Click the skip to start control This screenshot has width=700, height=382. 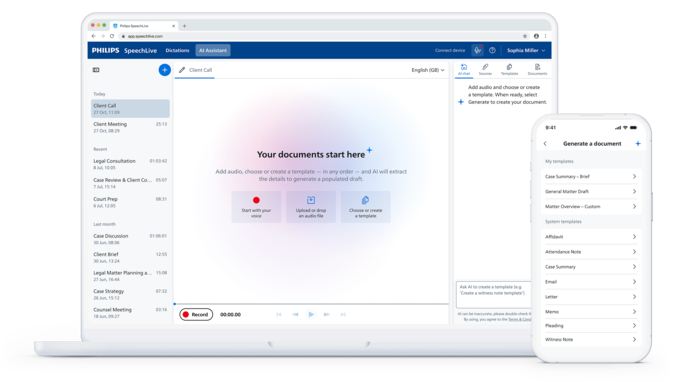tap(279, 315)
